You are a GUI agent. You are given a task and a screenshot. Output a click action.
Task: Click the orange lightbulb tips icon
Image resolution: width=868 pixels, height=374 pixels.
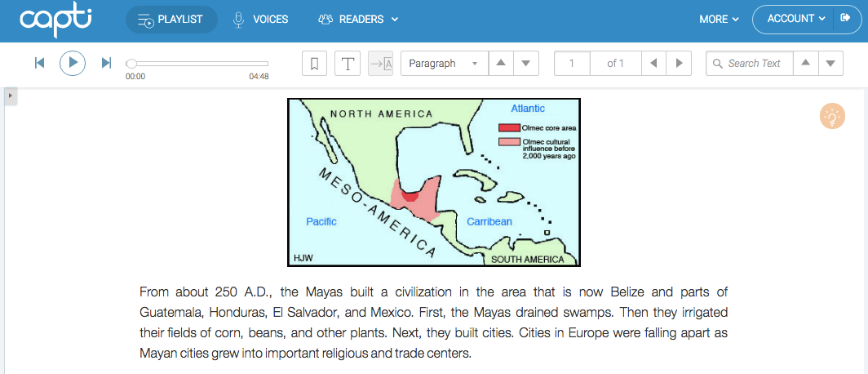(832, 116)
